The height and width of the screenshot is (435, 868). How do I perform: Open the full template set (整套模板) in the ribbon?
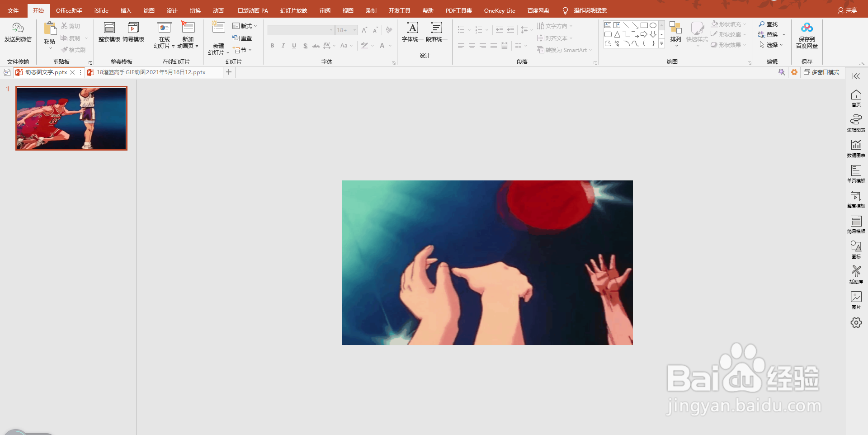tap(109, 32)
